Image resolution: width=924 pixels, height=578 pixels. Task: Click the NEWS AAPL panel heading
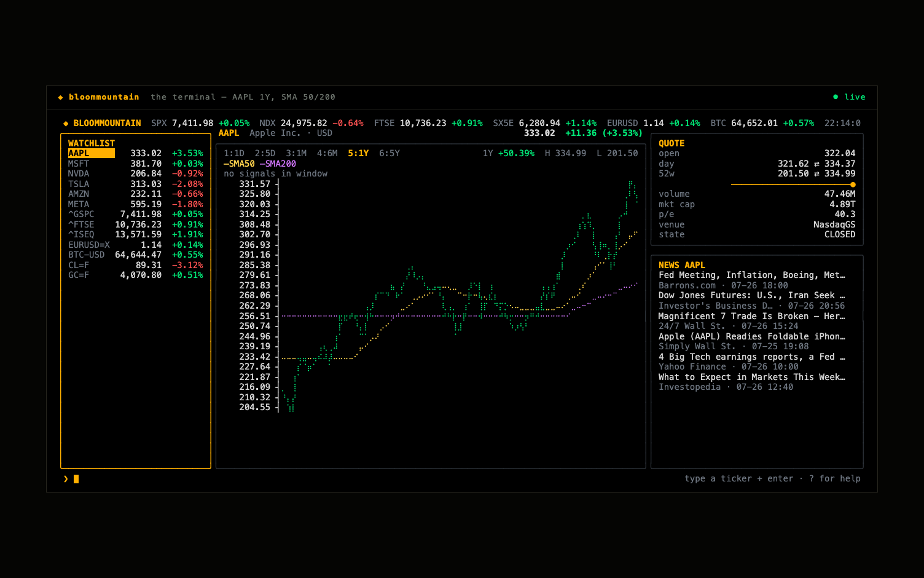click(x=682, y=265)
